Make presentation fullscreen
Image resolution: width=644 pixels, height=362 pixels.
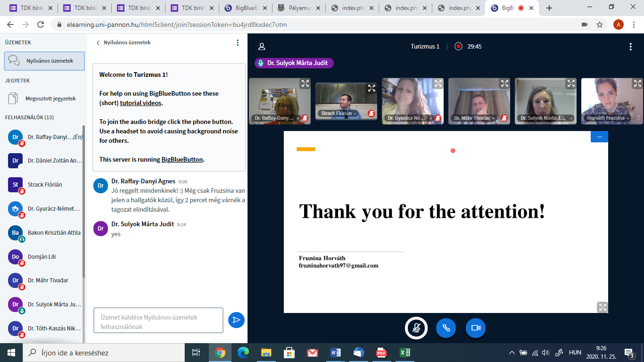click(x=602, y=307)
